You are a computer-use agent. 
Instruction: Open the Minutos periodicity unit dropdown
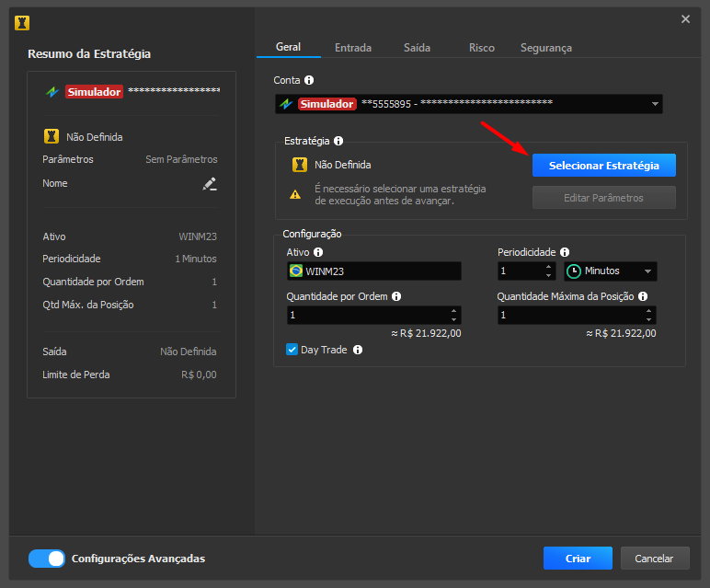pos(611,271)
